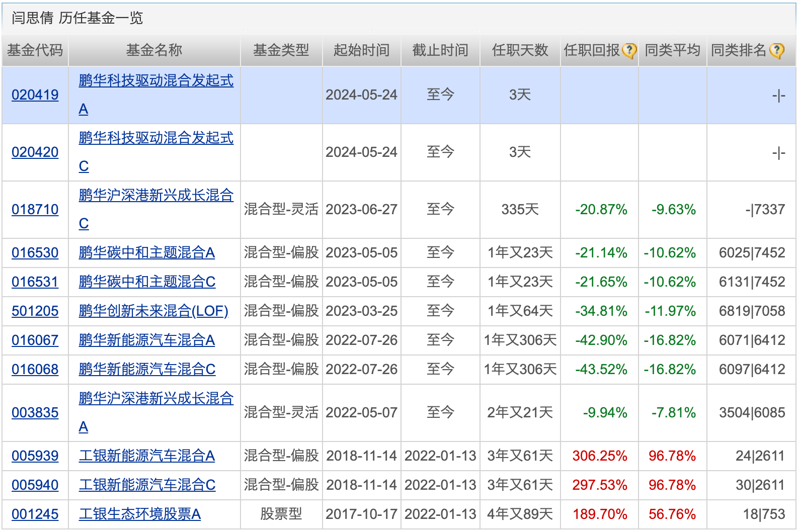
Task: Select the 297.53% return value
Action: [600, 485]
